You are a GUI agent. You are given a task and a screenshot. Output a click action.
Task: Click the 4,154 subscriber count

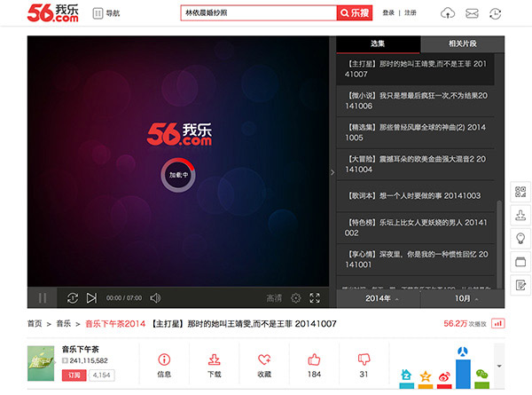(101, 375)
